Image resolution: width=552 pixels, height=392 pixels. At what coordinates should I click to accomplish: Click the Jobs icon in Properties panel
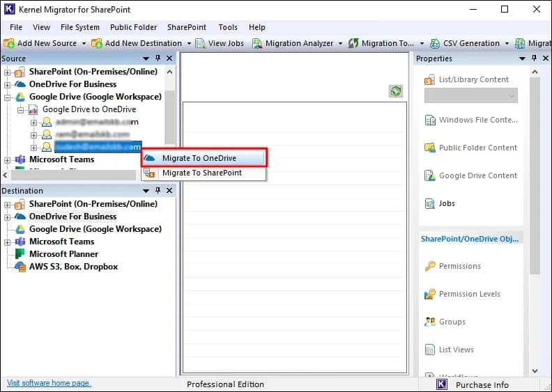(x=430, y=203)
